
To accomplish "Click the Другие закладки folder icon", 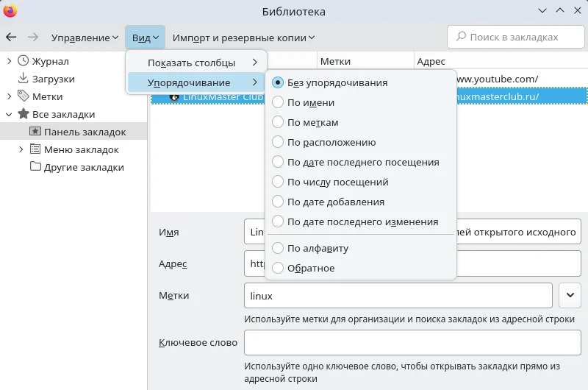I will (35, 166).
